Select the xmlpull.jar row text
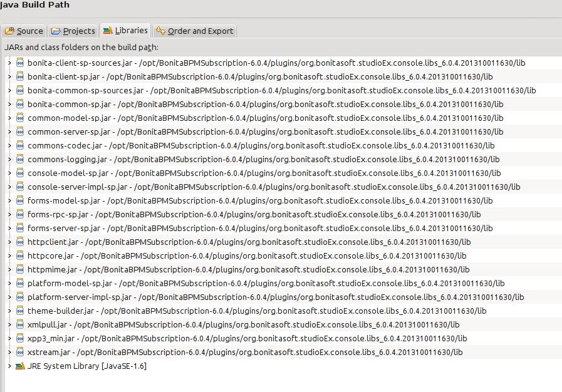The height and width of the screenshot is (392, 562). pos(243,324)
